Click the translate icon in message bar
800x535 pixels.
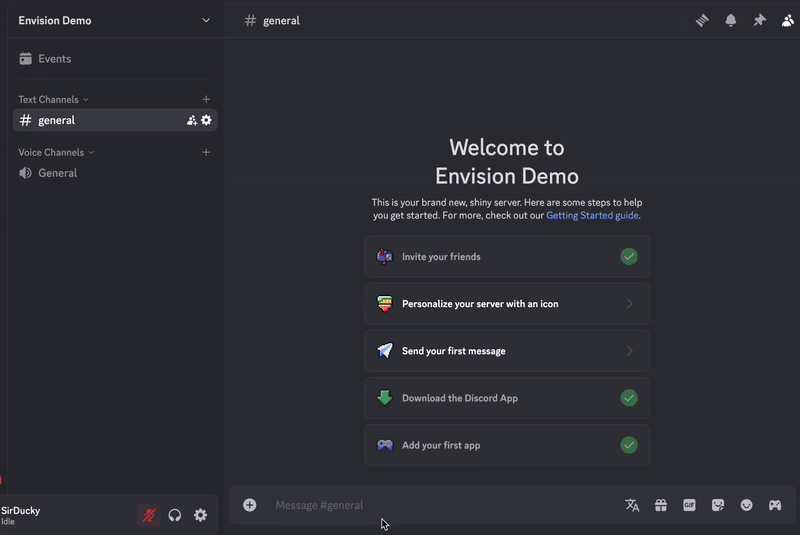coord(632,505)
